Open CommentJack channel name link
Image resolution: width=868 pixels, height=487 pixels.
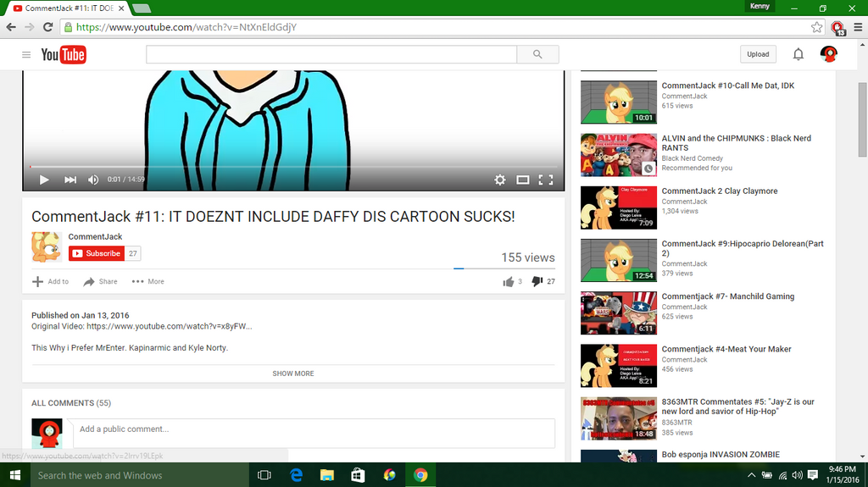coord(95,236)
